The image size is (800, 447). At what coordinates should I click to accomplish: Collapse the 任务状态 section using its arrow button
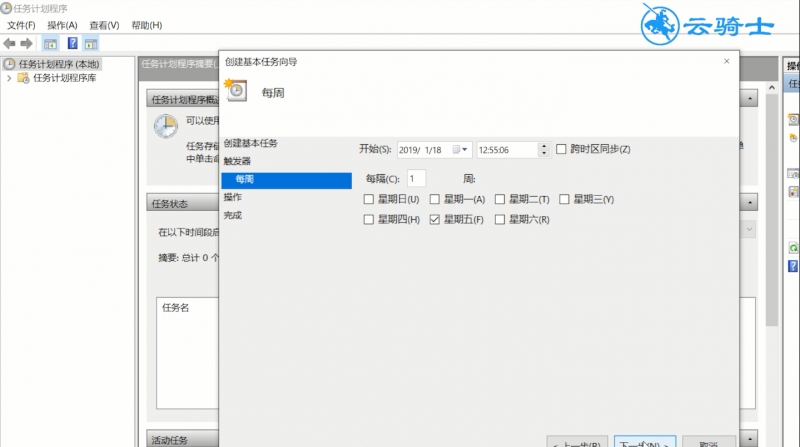click(749, 203)
